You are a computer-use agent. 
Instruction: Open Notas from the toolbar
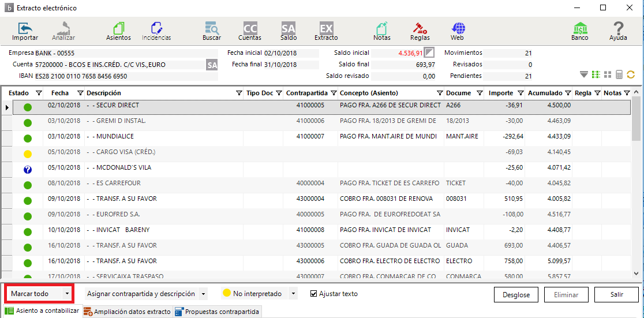[382, 32]
